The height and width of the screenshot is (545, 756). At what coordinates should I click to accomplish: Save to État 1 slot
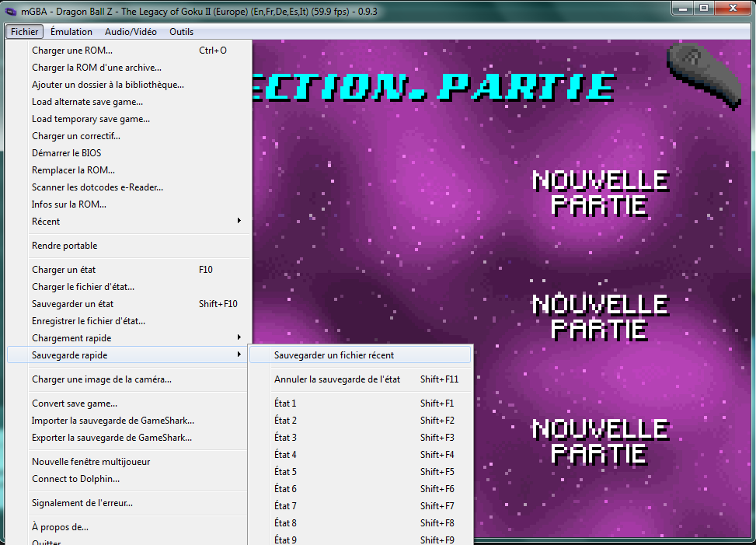(x=361, y=404)
